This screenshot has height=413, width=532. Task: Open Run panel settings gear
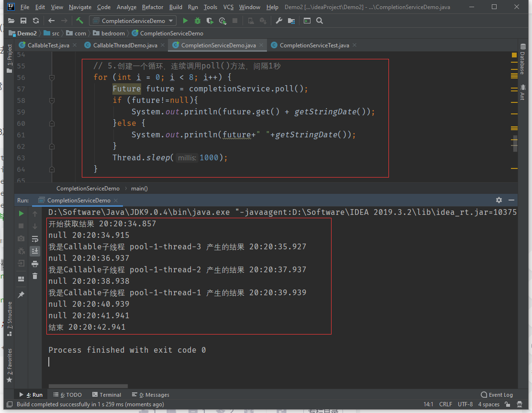point(499,200)
